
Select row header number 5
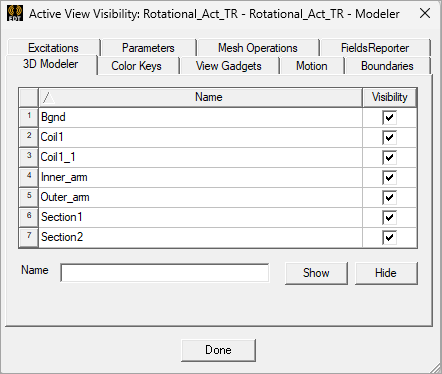click(29, 197)
